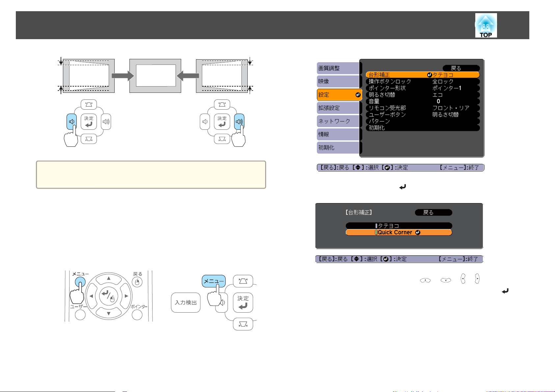The width and height of the screenshot is (555, 392).
Task: Select the ユーザーボタン menu row
Action: point(423,114)
